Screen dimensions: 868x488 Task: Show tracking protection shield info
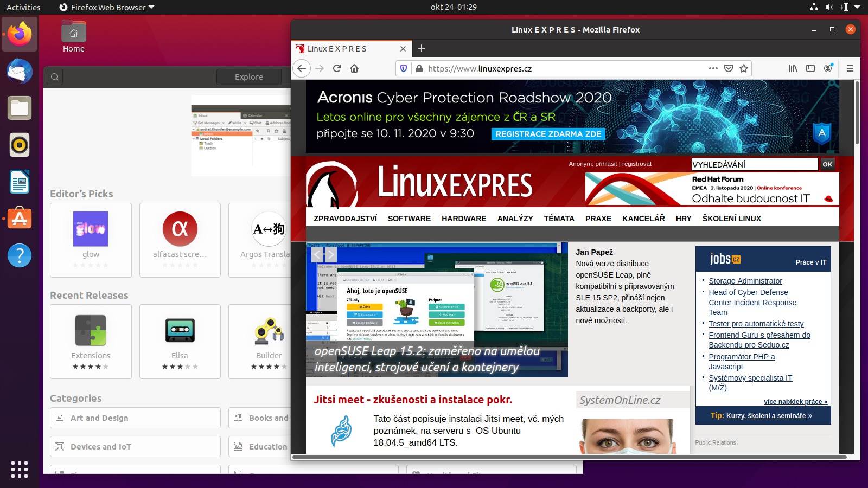404,68
